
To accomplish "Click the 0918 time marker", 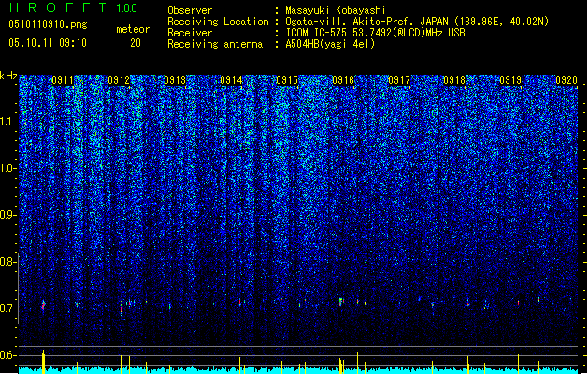I will [454, 80].
